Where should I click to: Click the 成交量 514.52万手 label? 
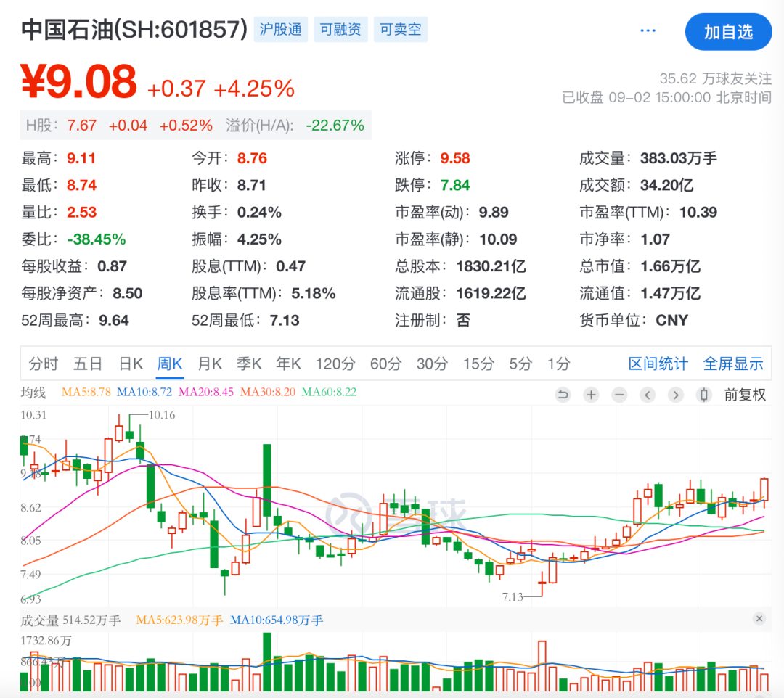[70, 620]
